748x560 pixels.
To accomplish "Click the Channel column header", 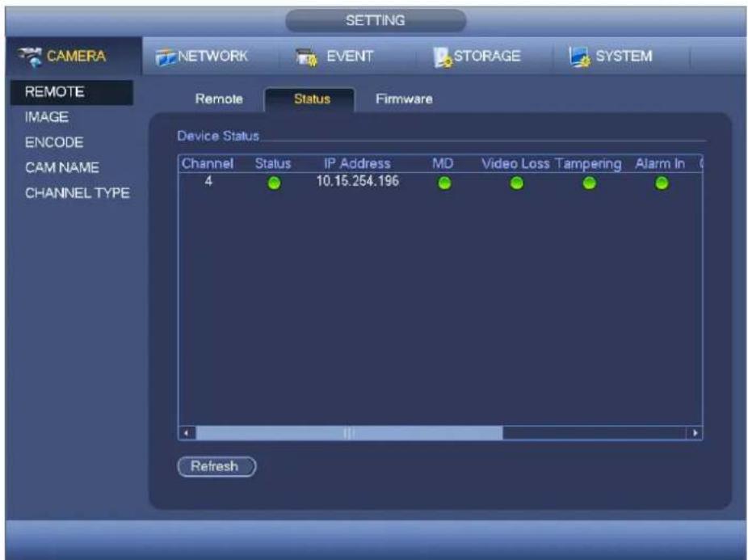I will point(208,163).
